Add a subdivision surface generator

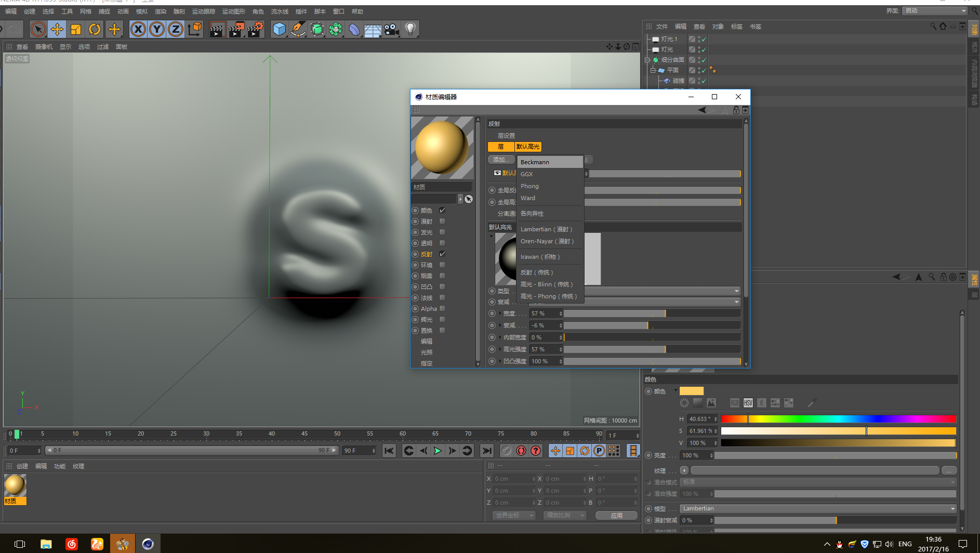pyautogui.click(x=317, y=29)
